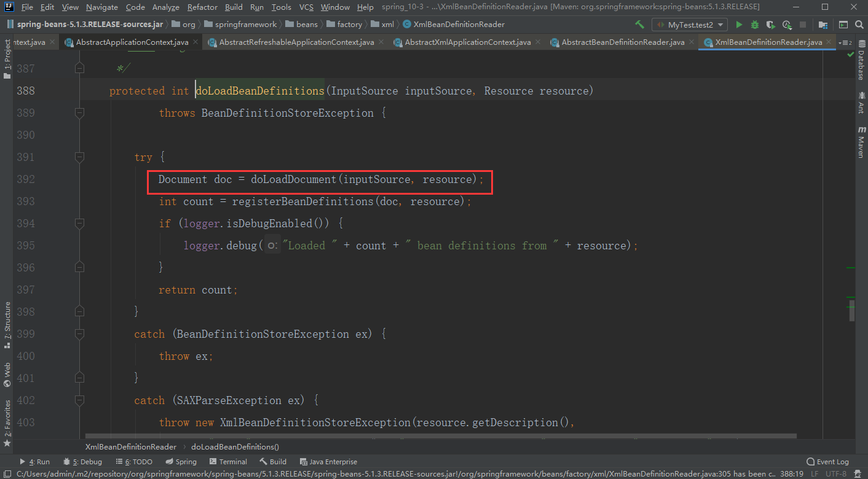The height and width of the screenshot is (479, 868).
Task: Collapse the catch fold at line 399
Action: coord(79,334)
